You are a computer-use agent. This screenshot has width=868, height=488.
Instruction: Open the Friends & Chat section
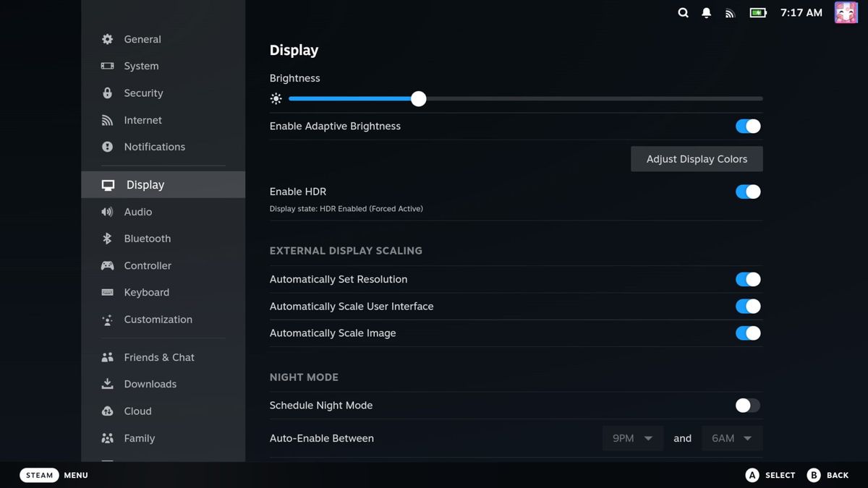159,357
